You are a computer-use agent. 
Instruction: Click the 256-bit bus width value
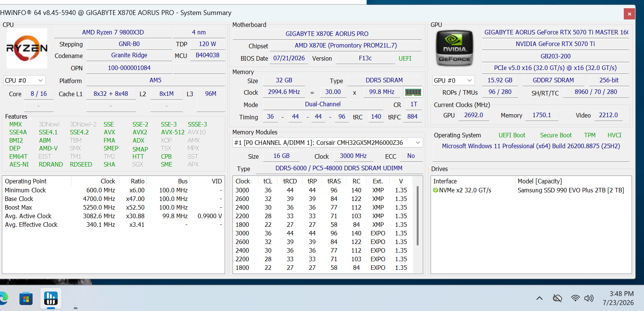609,80
